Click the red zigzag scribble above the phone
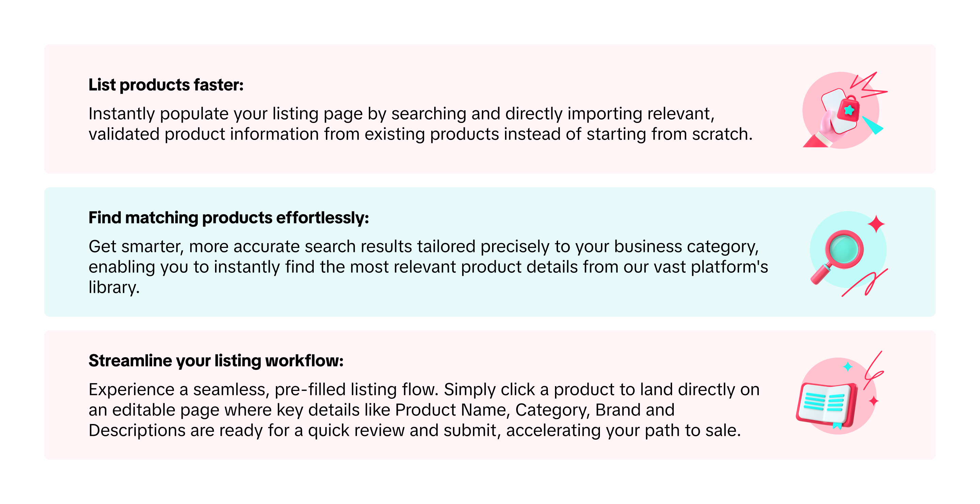This screenshot has width=980, height=504. [868, 86]
